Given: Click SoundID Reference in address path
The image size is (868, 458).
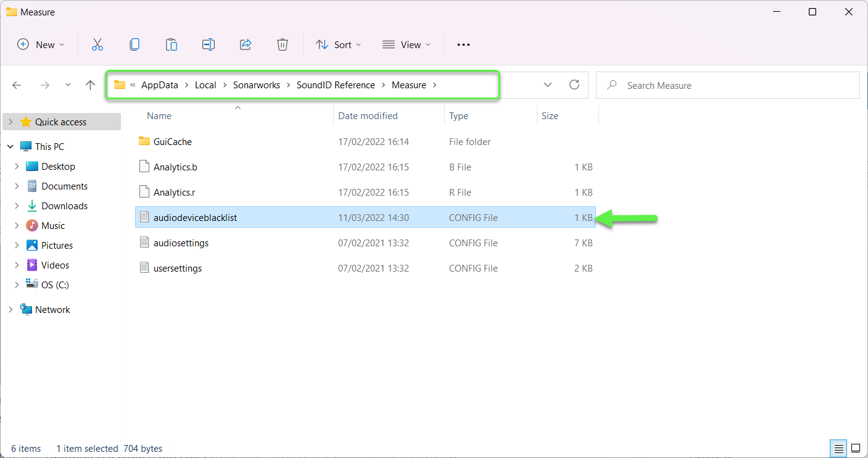Looking at the screenshot, I should point(336,85).
